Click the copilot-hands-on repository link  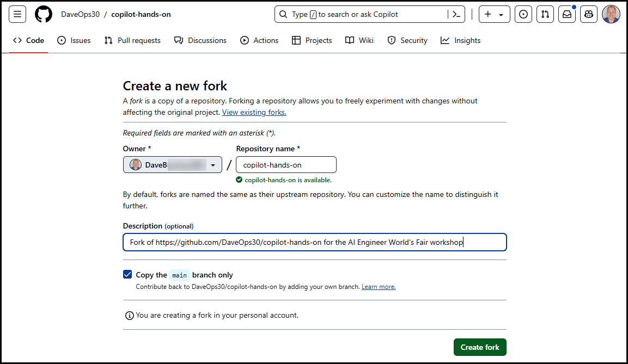pyautogui.click(x=141, y=14)
